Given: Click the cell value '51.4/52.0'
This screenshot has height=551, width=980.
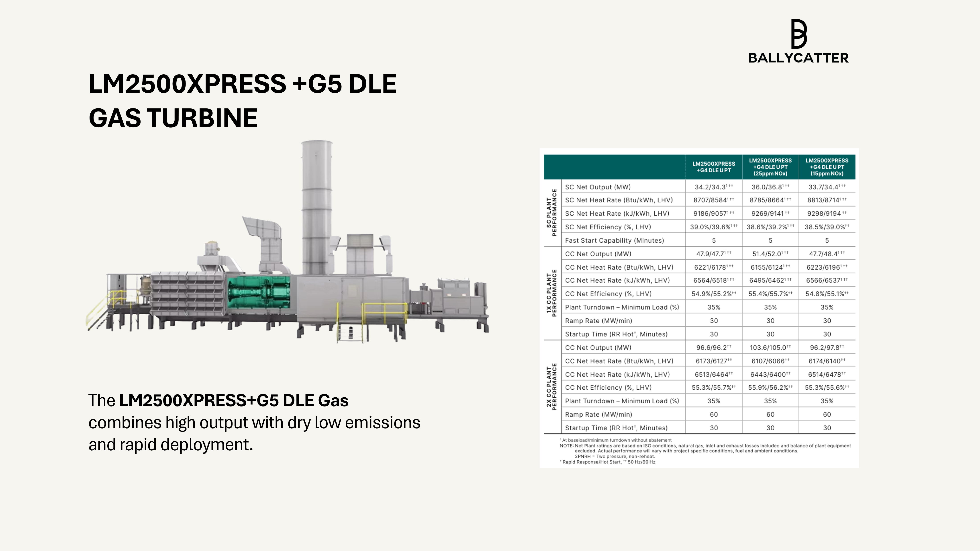Looking at the screenshot, I should pos(770,254).
